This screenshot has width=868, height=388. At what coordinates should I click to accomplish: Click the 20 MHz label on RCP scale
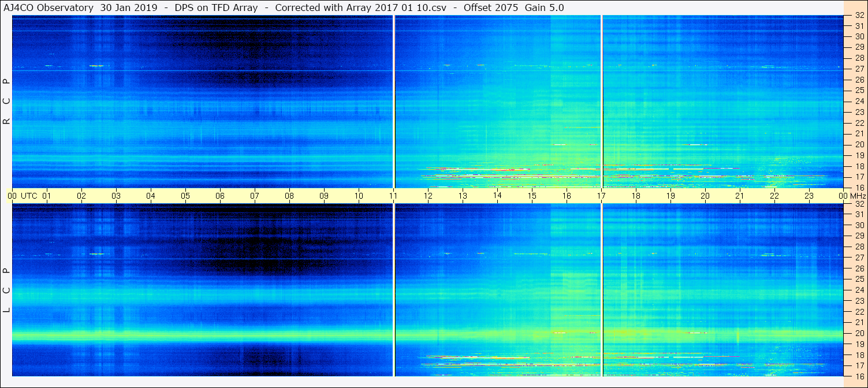point(859,144)
